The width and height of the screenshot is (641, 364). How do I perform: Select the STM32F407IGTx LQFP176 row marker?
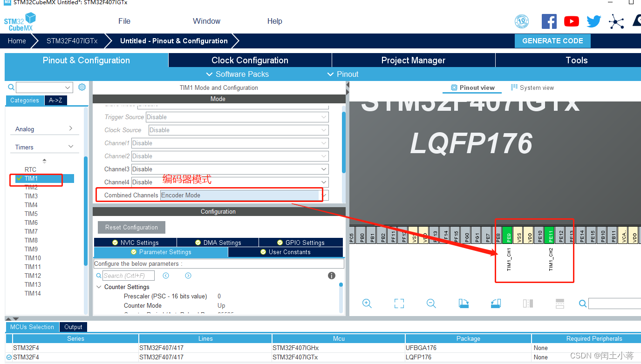[9, 357]
